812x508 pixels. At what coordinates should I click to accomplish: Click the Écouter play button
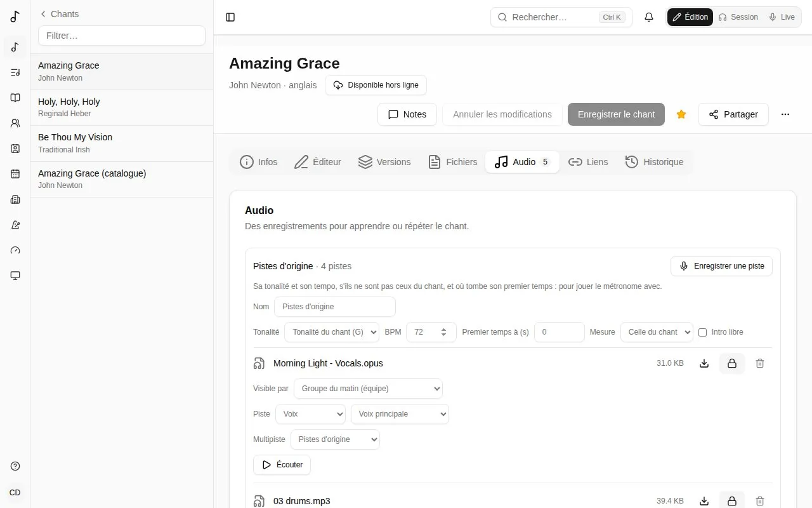click(282, 465)
